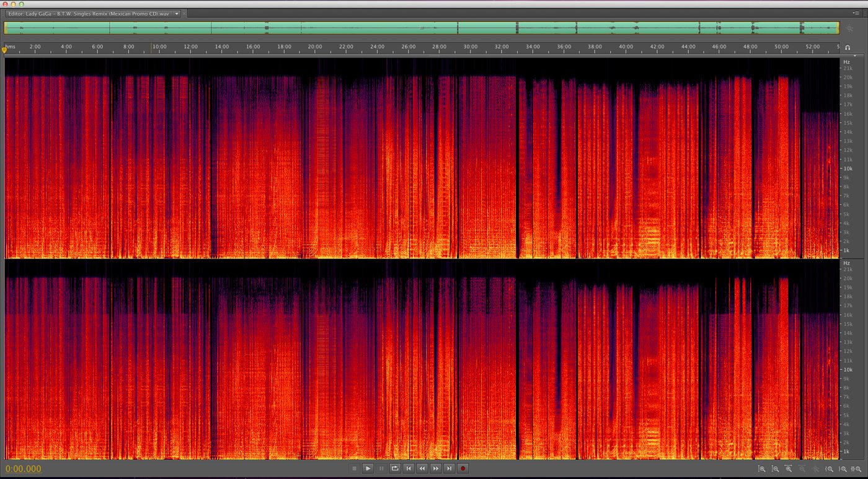This screenshot has width=868, height=479.
Task: Click the 10:00 mark on time ruler
Action: point(159,46)
